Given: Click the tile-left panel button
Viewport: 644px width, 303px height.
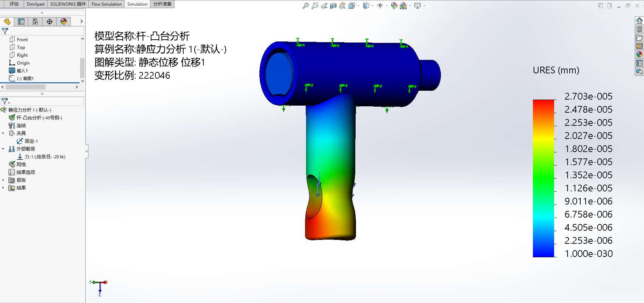Looking at the screenshot, I should pyautogui.click(x=600, y=6).
